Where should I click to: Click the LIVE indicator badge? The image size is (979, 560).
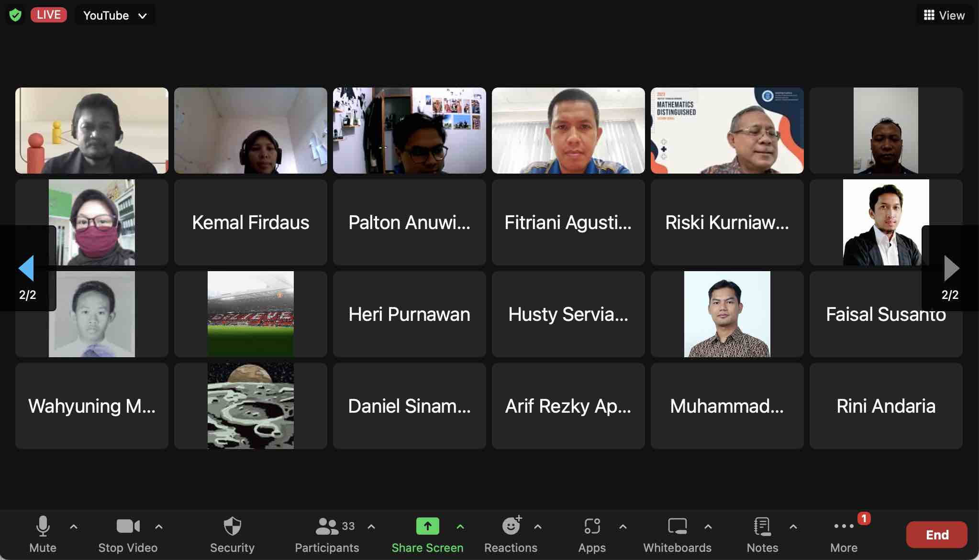click(49, 15)
